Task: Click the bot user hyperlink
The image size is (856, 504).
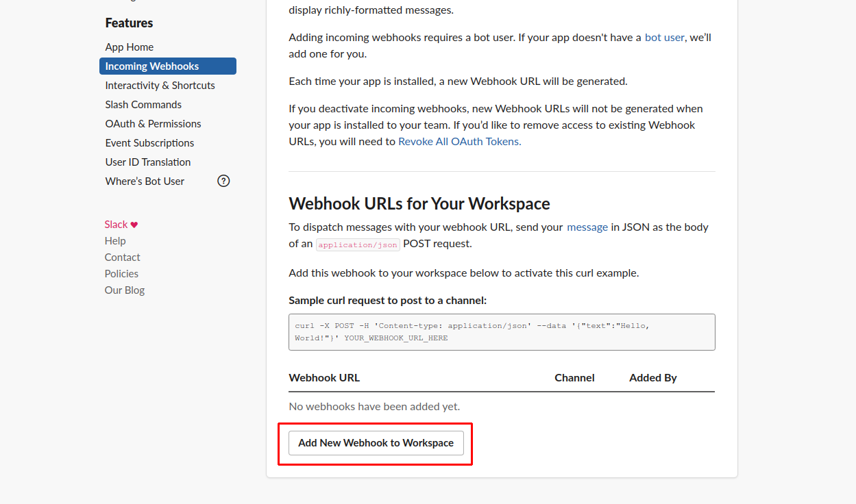Action: tap(665, 38)
